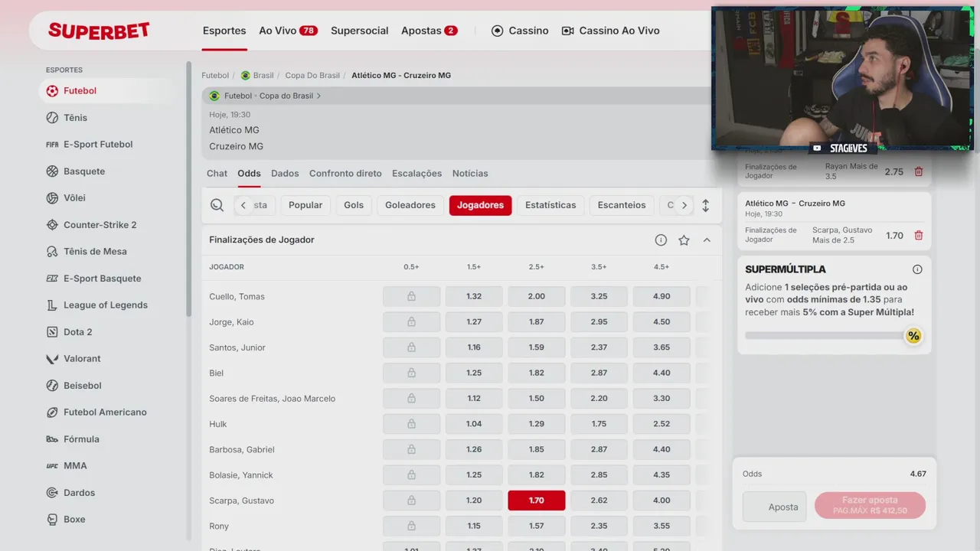Collapse the Finalizações de Jogador section chevron
The image size is (980, 551).
click(x=707, y=240)
